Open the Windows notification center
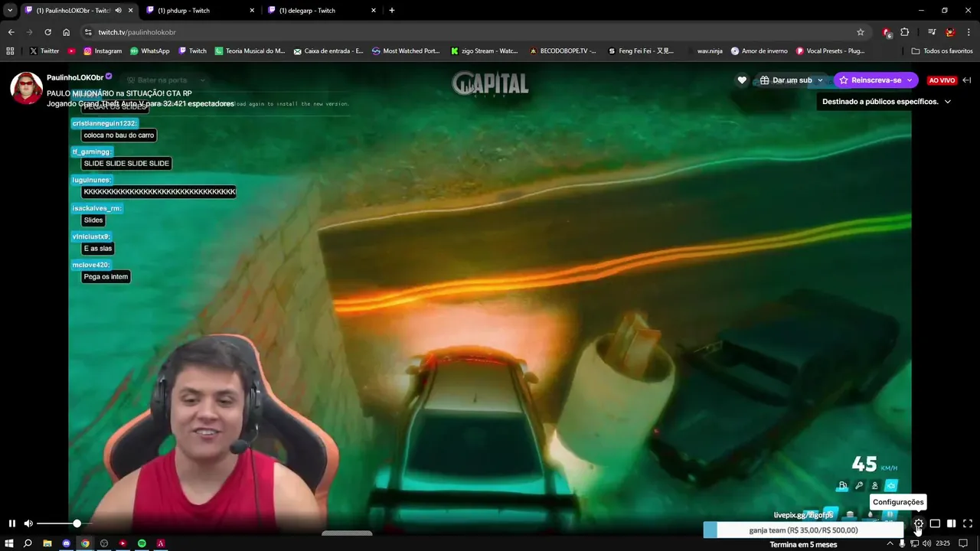Screen dimensions: 980x551 click(x=964, y=543)
